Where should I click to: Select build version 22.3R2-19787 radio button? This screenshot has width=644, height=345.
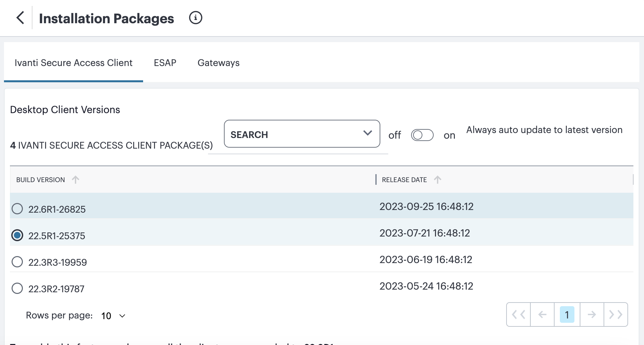click(17, 289)
